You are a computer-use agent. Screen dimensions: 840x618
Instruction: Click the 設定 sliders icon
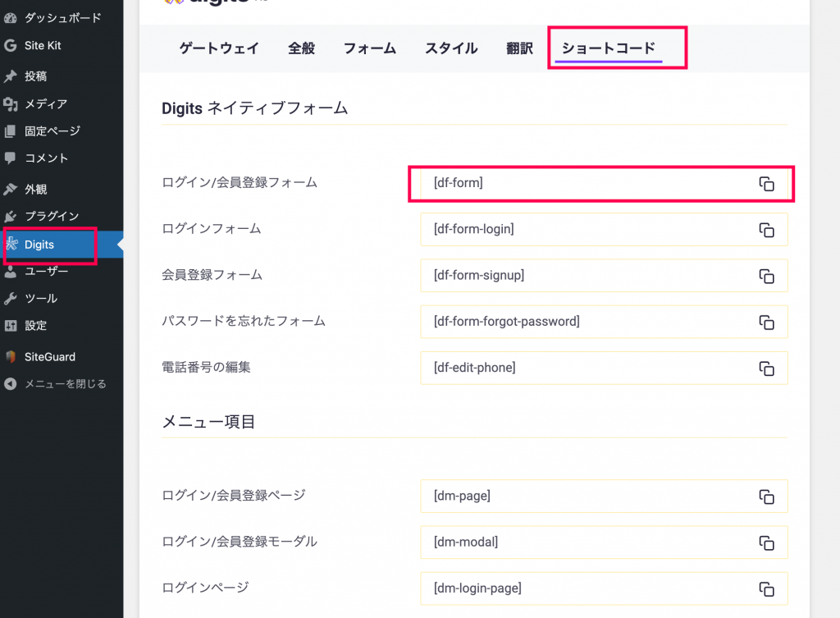(10, 325)
